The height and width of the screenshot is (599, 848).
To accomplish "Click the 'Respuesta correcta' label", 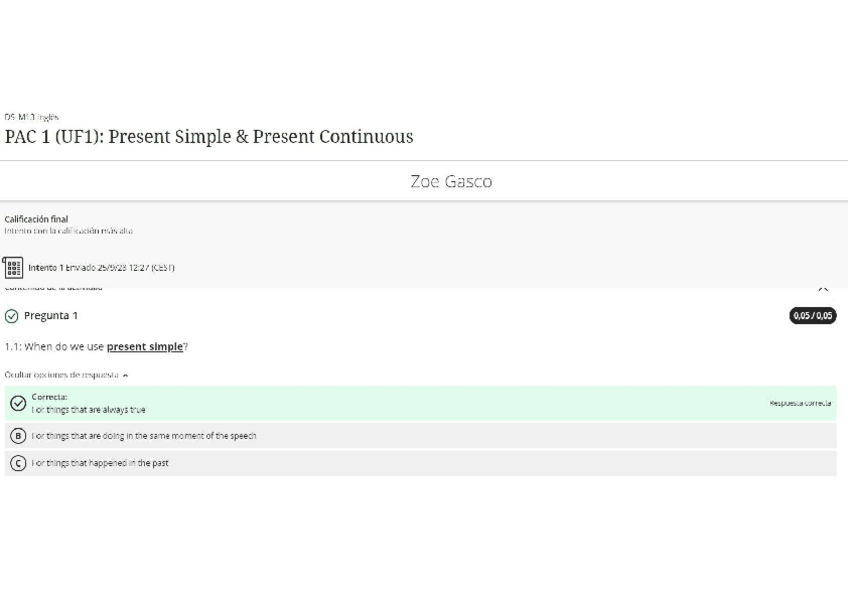I will [800, 403].
